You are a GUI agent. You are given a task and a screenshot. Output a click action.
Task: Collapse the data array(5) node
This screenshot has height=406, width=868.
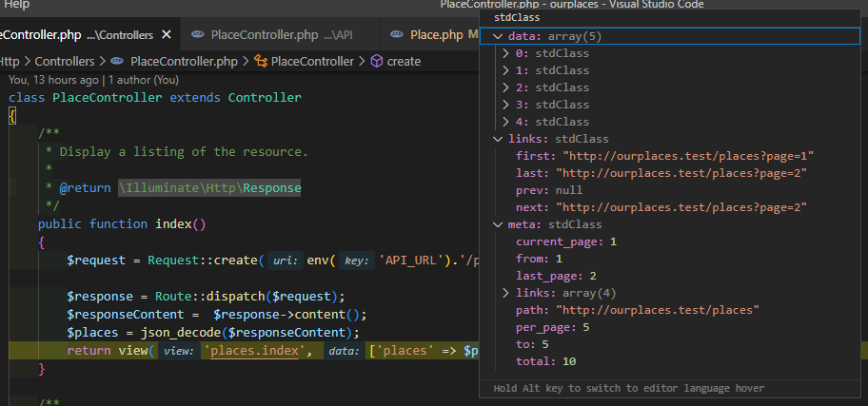pyautogui.click(x=498, y=36)
